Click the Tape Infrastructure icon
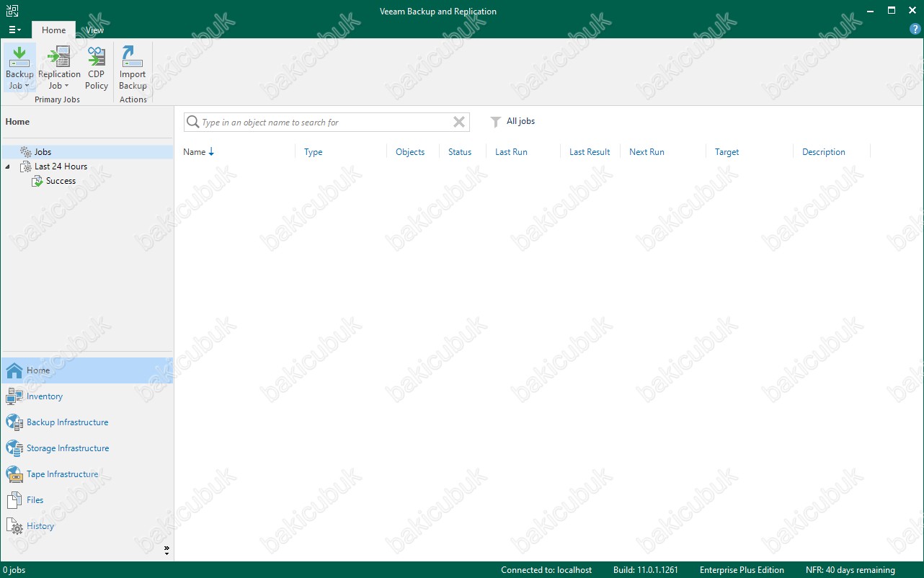 pyautogui.click(x=14, y=474)
